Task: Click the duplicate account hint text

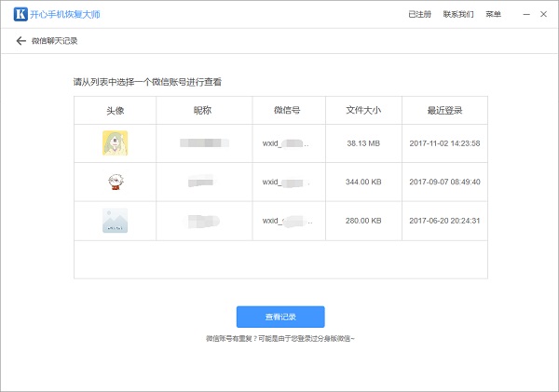Action: pyautogui.click(x=280, y=339)
